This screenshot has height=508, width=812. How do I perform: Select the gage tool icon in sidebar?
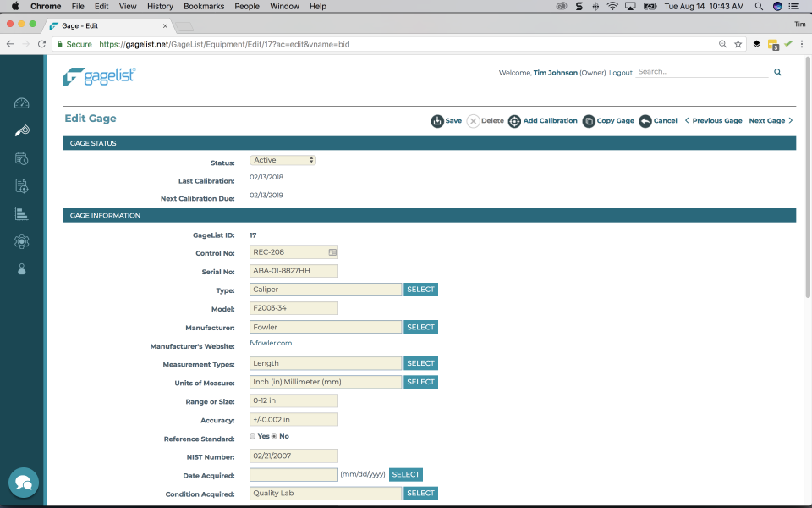coord(21,130)
